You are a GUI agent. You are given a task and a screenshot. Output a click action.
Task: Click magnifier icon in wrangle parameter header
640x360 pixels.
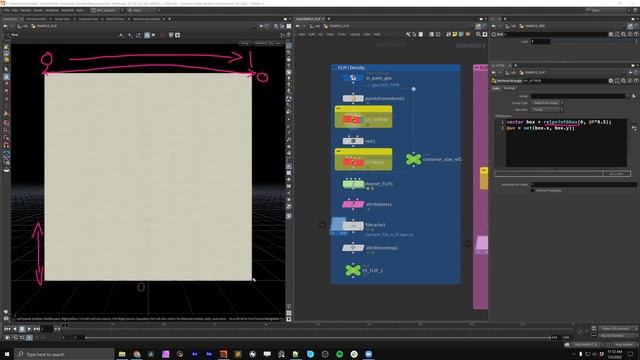click(624, 81)
